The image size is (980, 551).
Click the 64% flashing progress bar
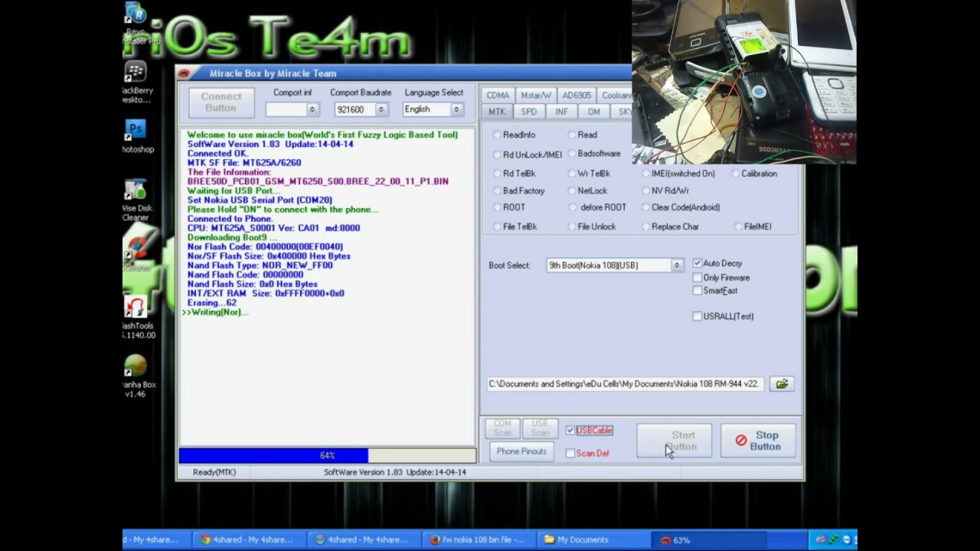point(328,455)
